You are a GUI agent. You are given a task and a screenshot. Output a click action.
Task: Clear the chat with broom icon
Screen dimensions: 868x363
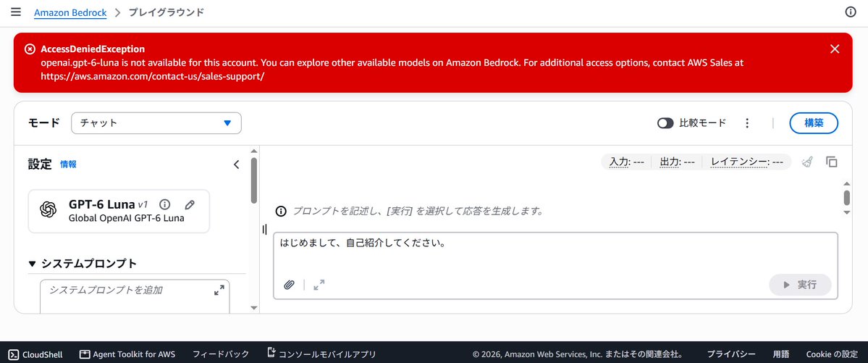808,162
